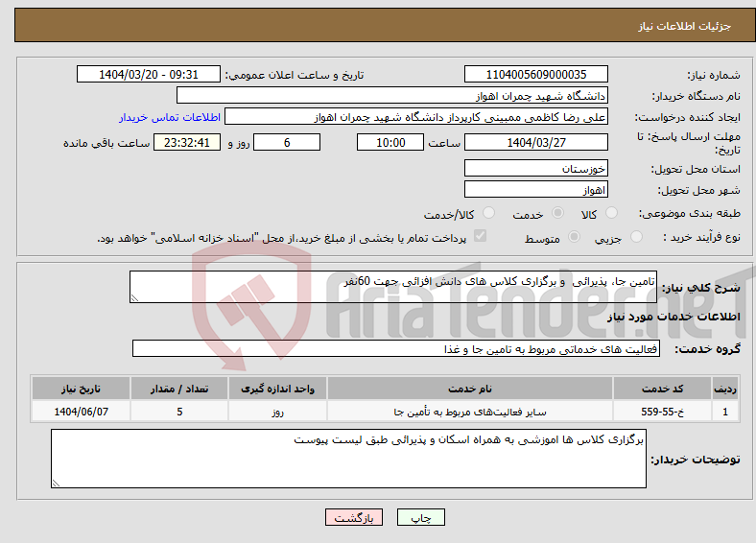Select the کالا/خدمت radio button
This screenshot has height=543, width=756.
[x=489, y=213]
